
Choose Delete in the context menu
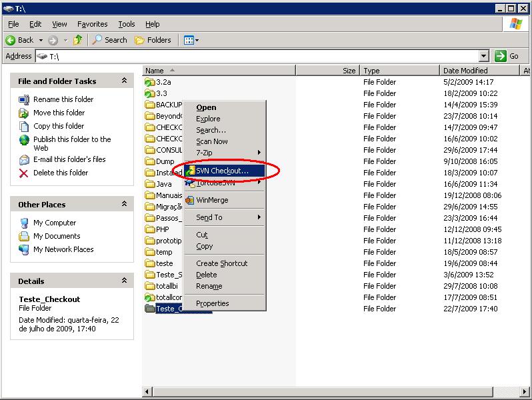[224, 275]
